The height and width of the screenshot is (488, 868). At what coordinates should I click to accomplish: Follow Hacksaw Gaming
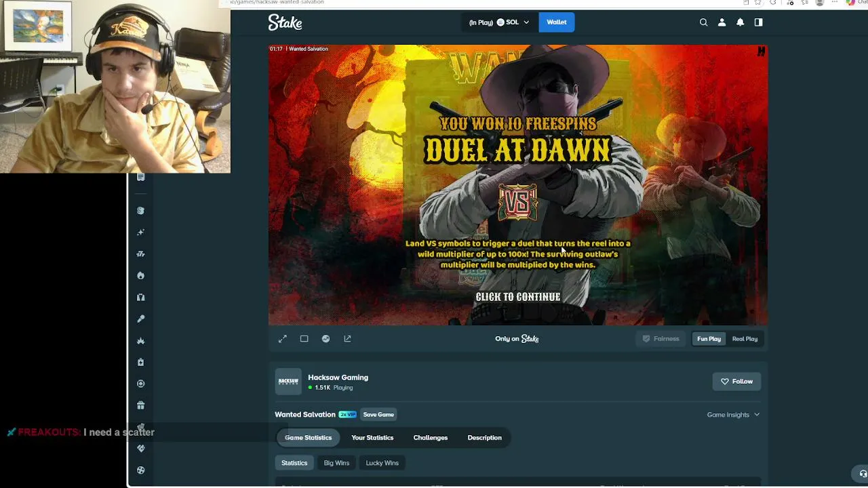pyautogui.click(x=736, y=382)
